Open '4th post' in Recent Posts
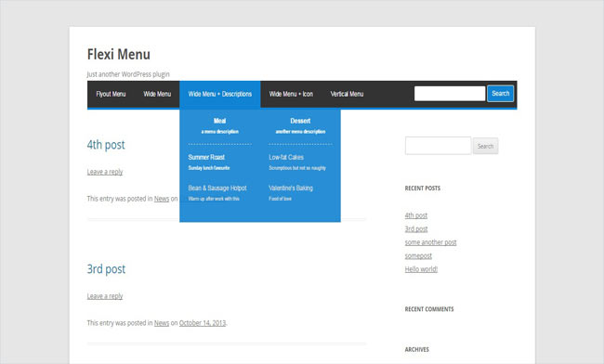 pyautogui.click(x=416, y=215)
